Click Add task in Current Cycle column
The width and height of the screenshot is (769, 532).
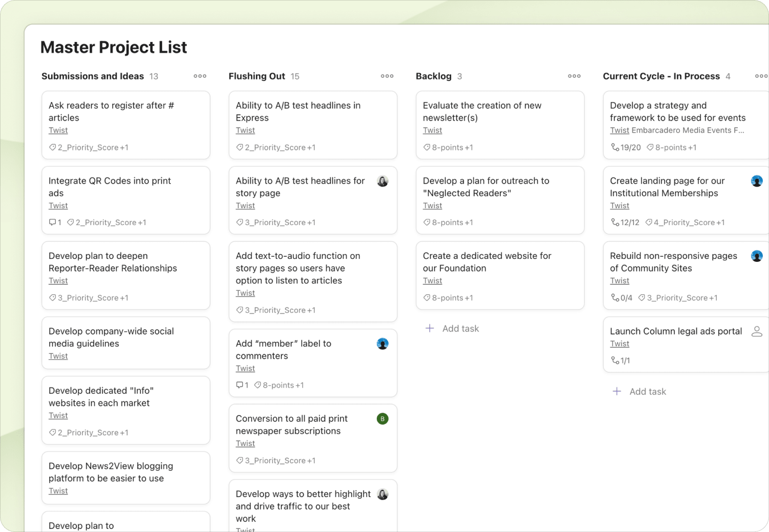647,392
